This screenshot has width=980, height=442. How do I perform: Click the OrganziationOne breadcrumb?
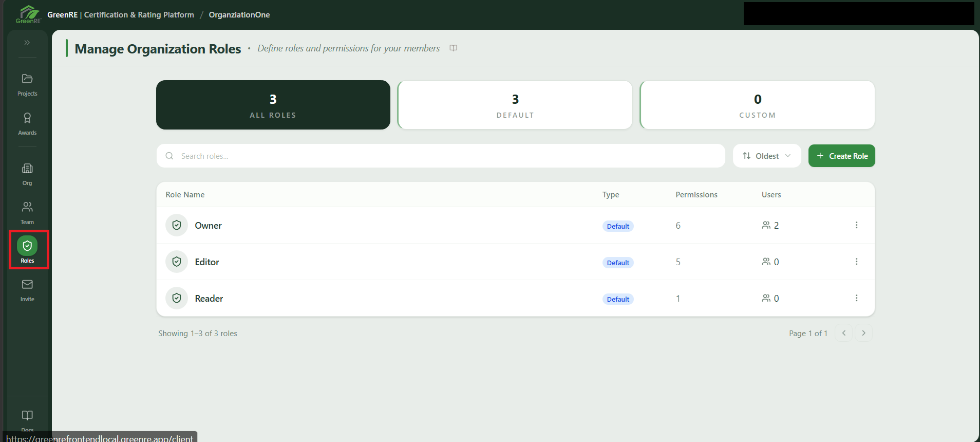coord(239,15)
